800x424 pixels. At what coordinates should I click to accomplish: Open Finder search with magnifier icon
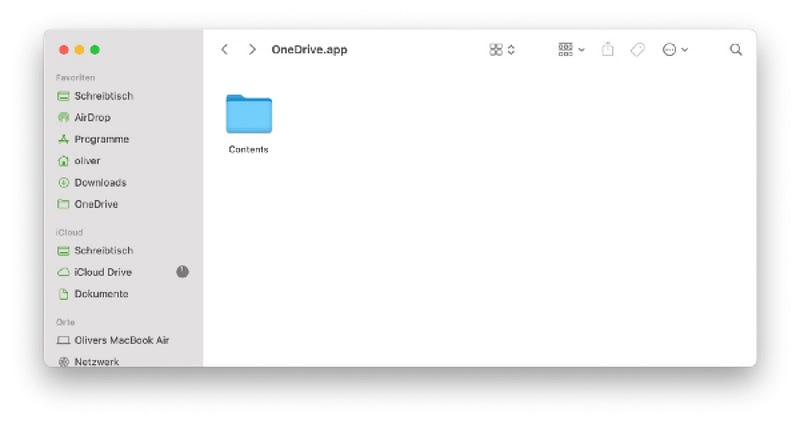tap(736, 49)
